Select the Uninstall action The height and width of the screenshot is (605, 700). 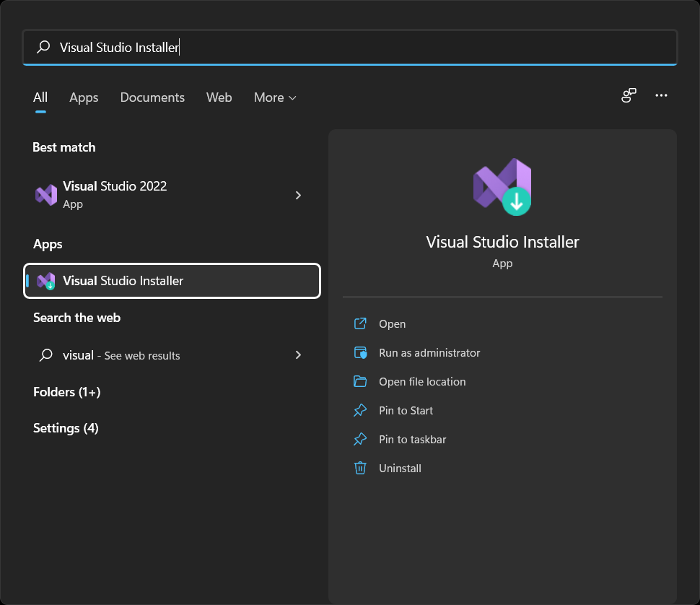tap(400, 468)
